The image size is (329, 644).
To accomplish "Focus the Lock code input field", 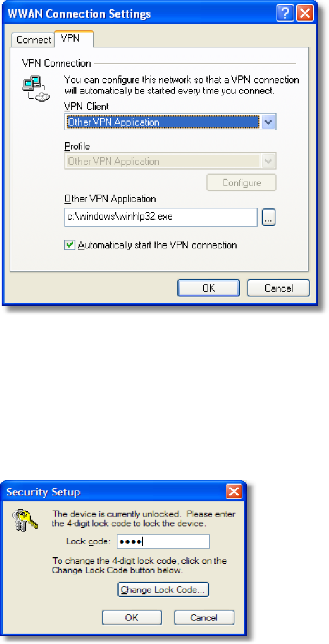I will 163,541.
